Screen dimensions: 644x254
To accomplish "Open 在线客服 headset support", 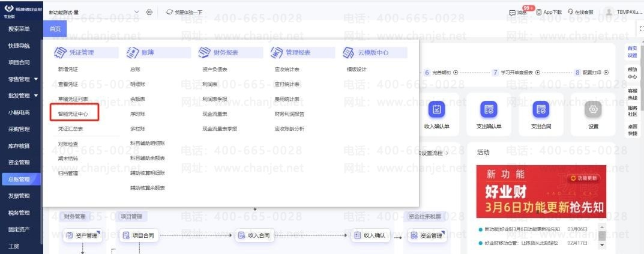I will [580, 13].
